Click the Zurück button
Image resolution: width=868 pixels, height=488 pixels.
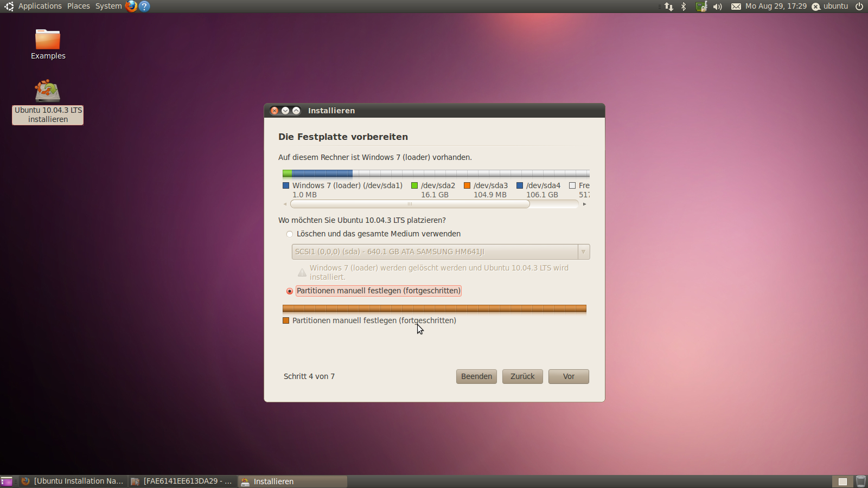(x=522, y=376)
